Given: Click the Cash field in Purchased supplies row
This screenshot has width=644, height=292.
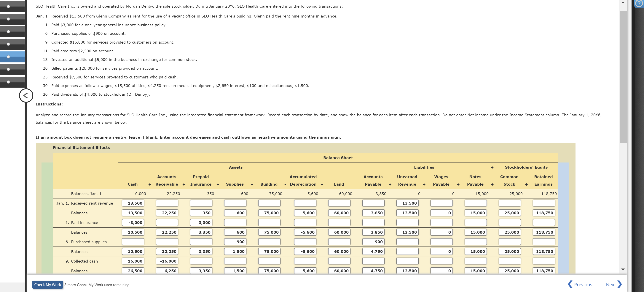Looking at the screenshot, I should tap(133, 242).
